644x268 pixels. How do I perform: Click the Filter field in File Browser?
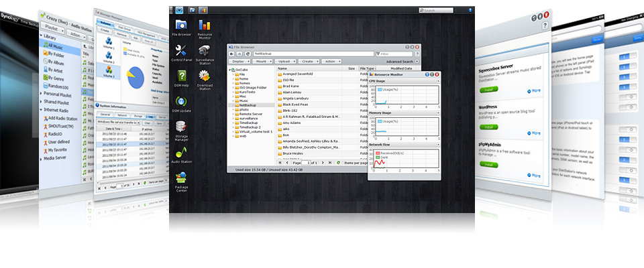[394, 54]
